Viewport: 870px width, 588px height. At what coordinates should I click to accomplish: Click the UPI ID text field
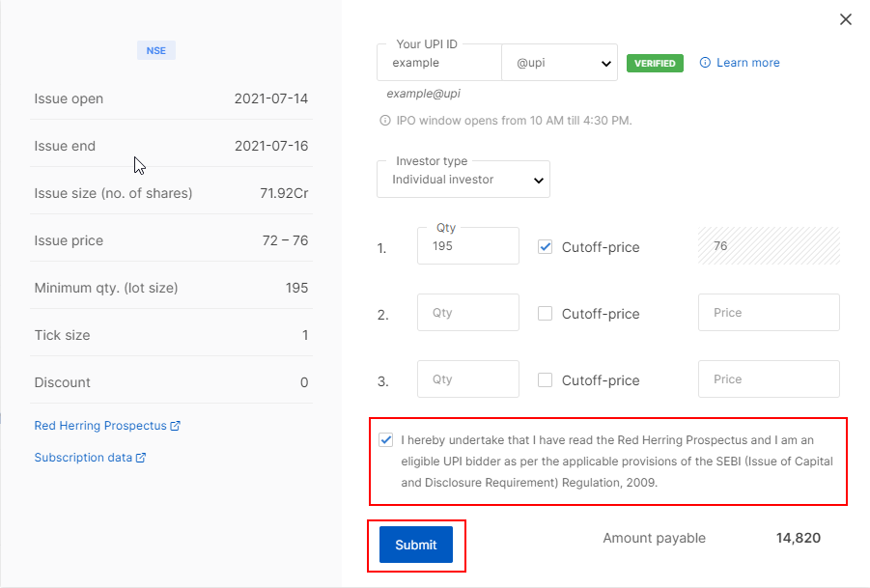click(x=439, y=64)
